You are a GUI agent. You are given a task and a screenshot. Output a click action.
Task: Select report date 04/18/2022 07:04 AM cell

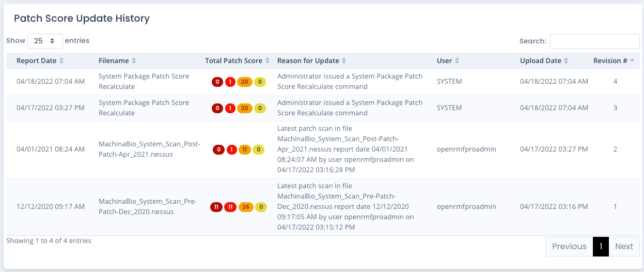[x=51, y=82]
